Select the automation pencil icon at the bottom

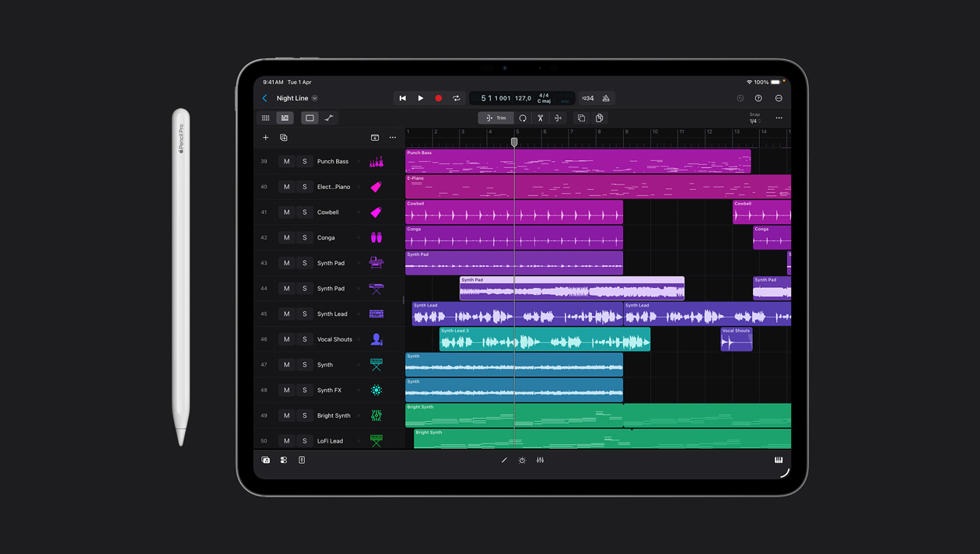(506, 460)
